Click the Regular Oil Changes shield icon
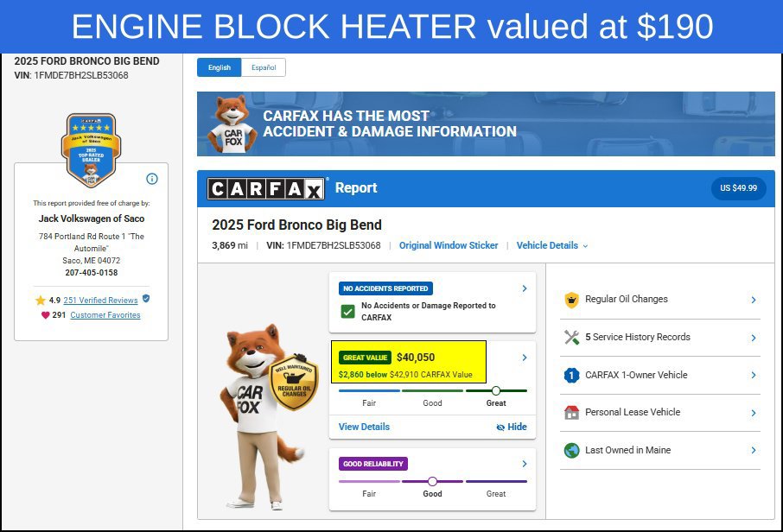Screen dimensions: 783x532 click(x=571, y=300)
